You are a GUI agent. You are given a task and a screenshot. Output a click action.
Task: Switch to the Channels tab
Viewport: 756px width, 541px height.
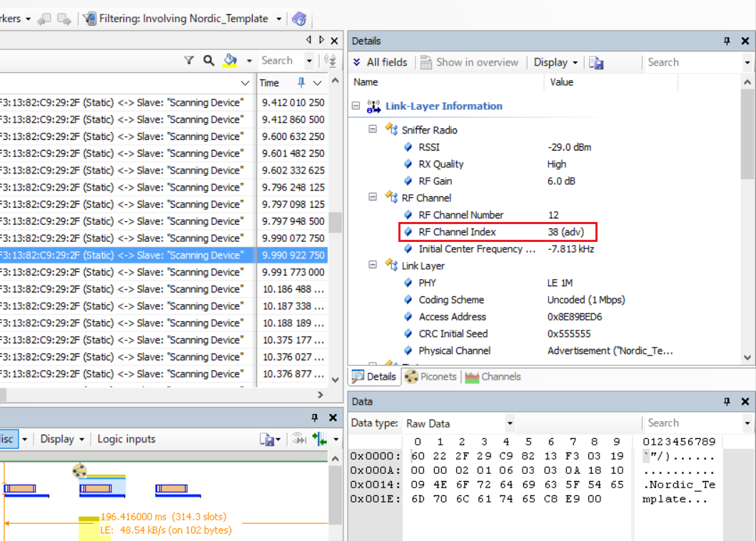(x=493, y=377)
